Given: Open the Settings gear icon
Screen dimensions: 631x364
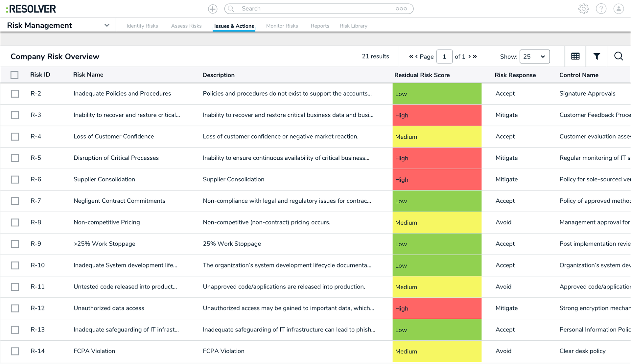Looking at the screenshot, I should (584, 9).
